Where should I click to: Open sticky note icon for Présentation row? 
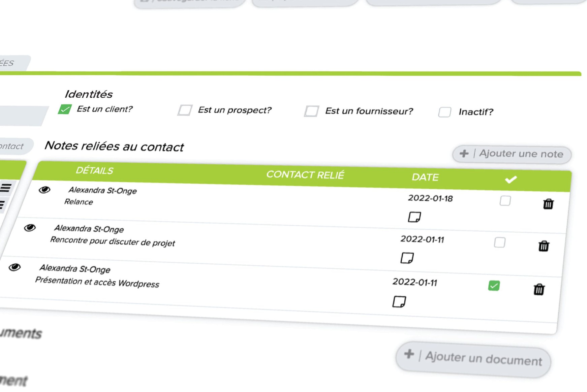pos(399,301)
